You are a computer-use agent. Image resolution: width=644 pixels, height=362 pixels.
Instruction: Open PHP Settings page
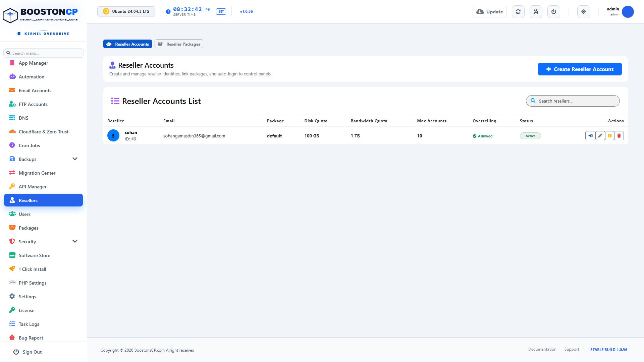(43, 283)
